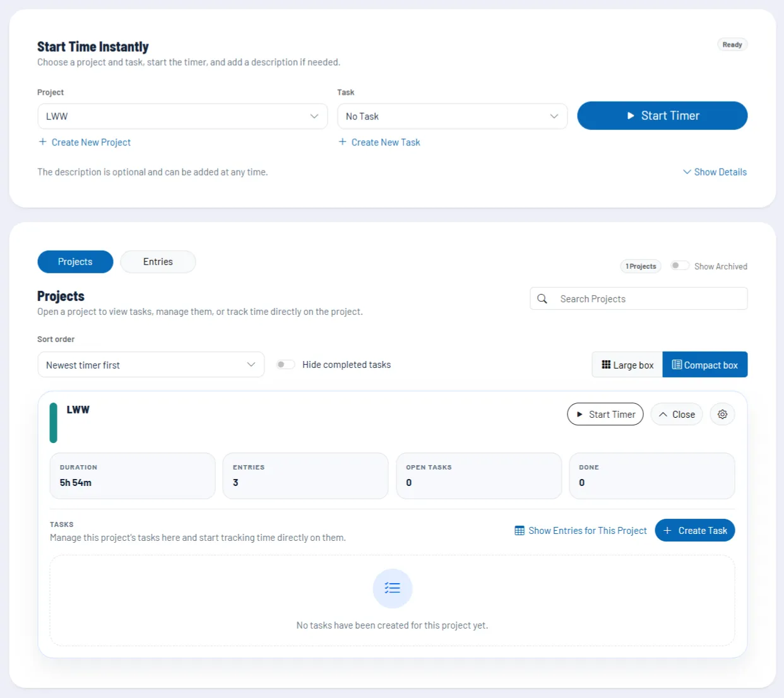This screenshot has height=698, width=784.
Task: Start timer on the LWW project card
Action: (x=605, y=415)
